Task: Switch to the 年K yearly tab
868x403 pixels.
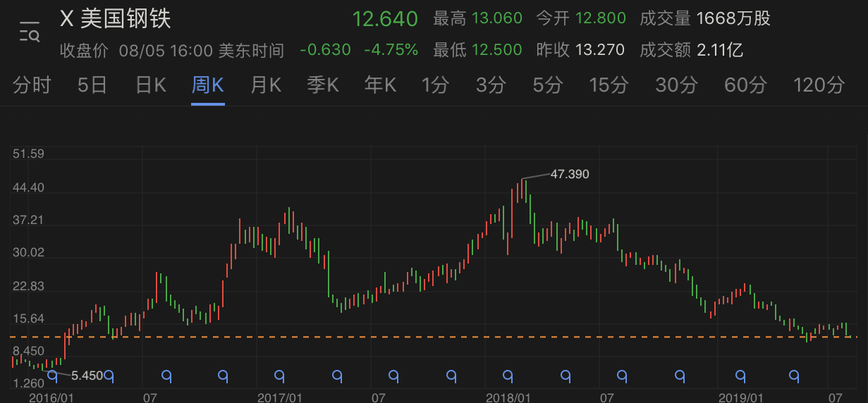Action: (380, 86)
